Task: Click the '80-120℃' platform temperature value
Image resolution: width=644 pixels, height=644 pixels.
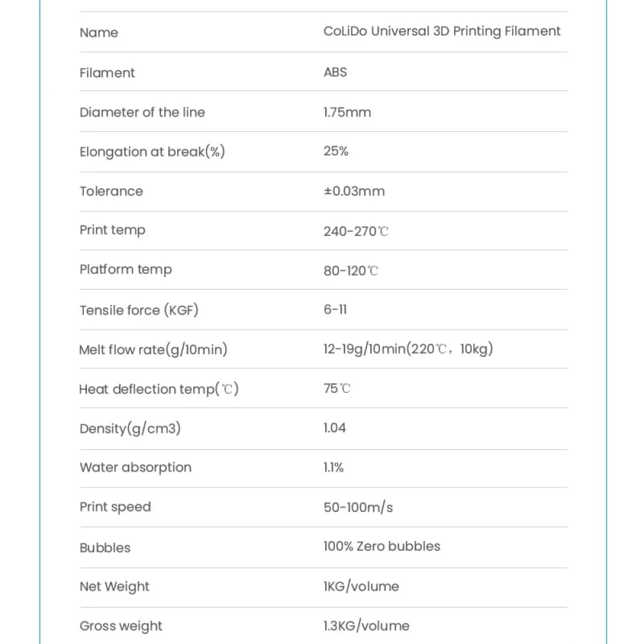Action: pyautogui.click(x=350, y=270)
